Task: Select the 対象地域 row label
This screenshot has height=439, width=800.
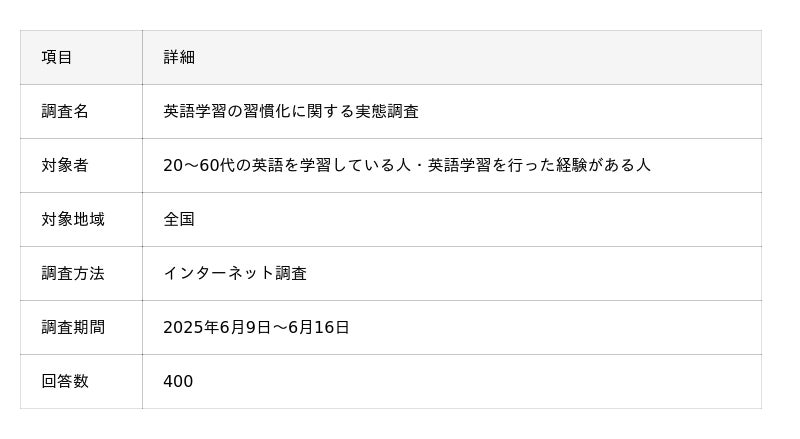Action: 73,220
